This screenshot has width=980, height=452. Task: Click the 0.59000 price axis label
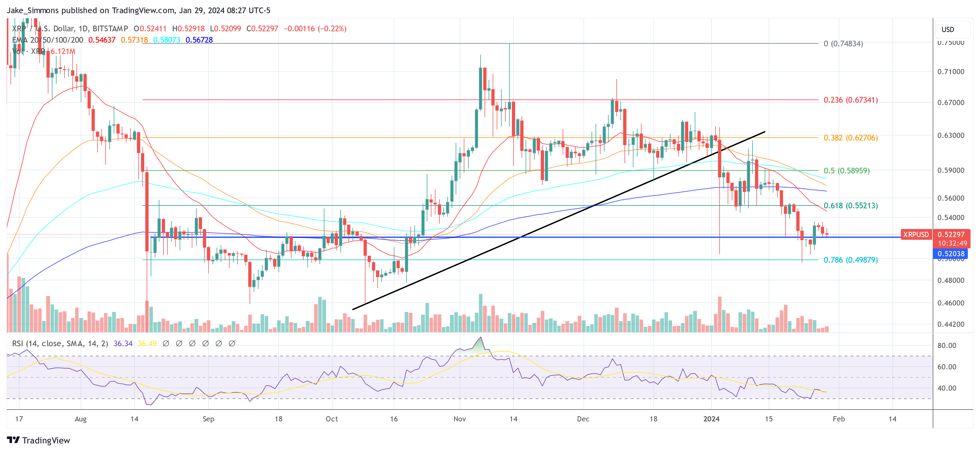951,170
